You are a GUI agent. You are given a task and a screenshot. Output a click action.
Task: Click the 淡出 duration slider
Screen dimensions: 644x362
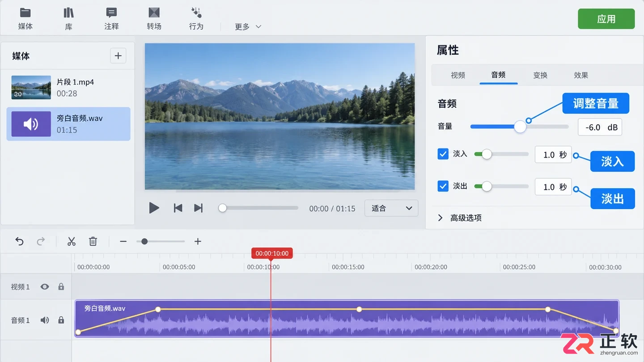click(501, 186)
